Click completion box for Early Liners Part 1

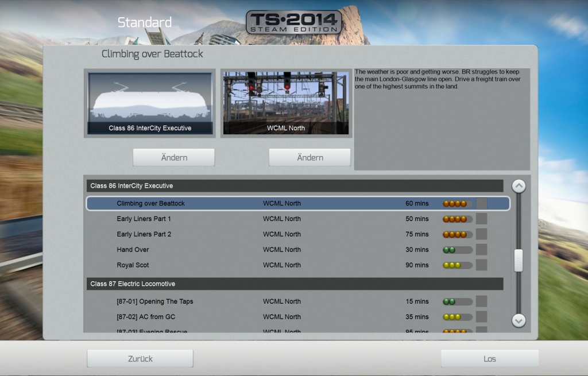coord(482,219)
